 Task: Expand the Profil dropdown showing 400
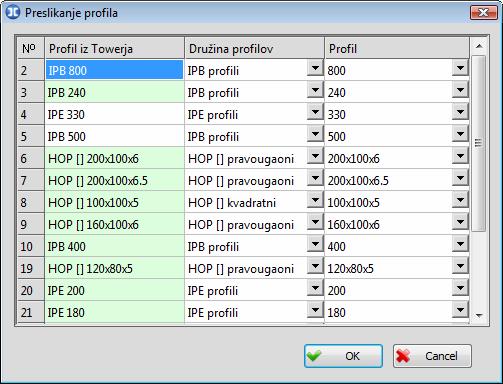tap(460, 244)
